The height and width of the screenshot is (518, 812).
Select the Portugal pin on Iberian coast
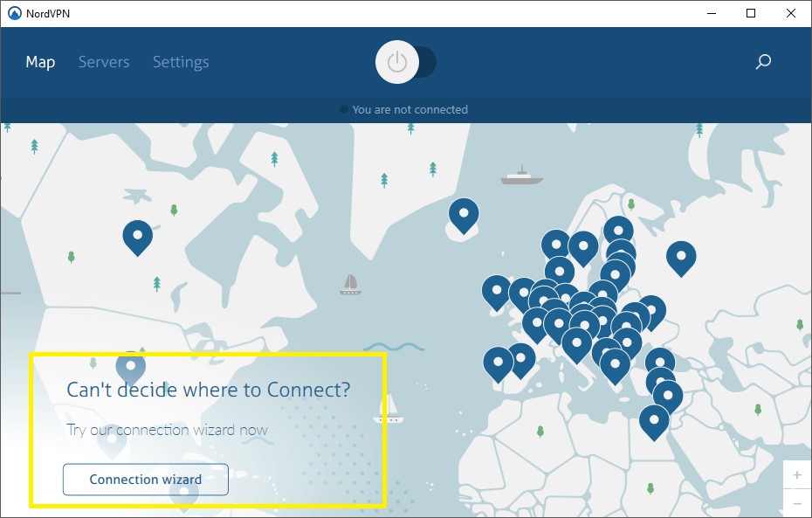coord(499,364)
